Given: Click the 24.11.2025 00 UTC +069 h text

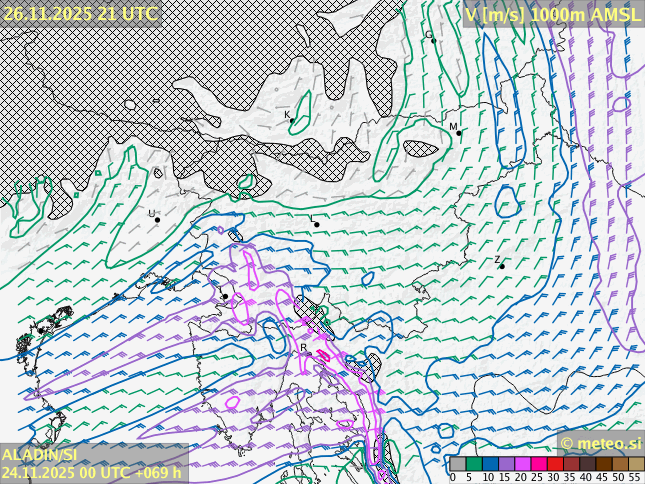Looking at the screenshot, I should point(92,473).
